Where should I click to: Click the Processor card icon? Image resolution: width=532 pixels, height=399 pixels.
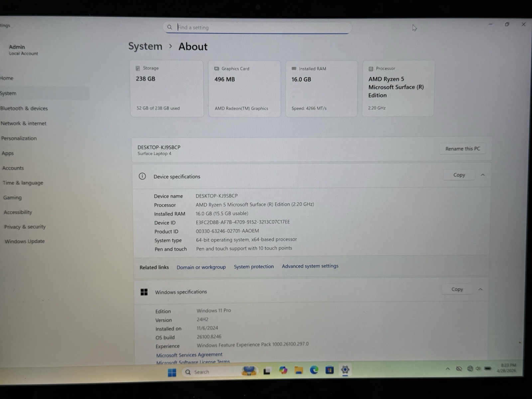click(x=371, y=69)
